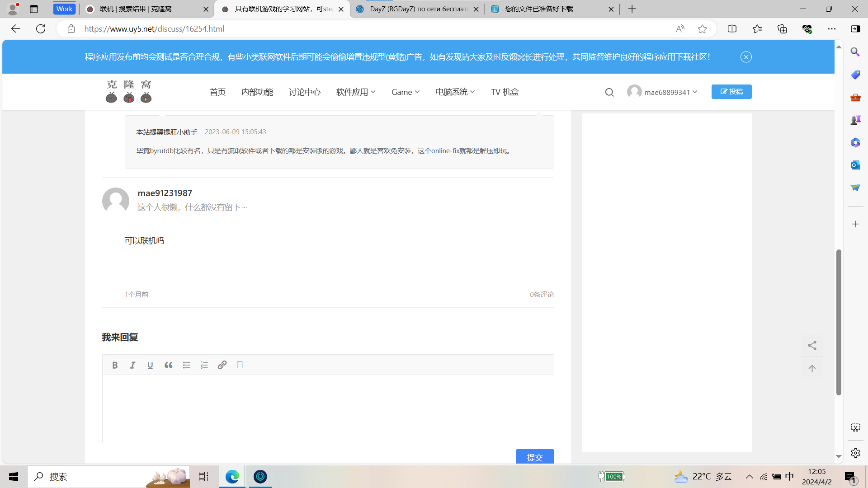Insert a blockquote in reply editor
The width and height of the screenshot is (868, 488).
pos(168,365)
